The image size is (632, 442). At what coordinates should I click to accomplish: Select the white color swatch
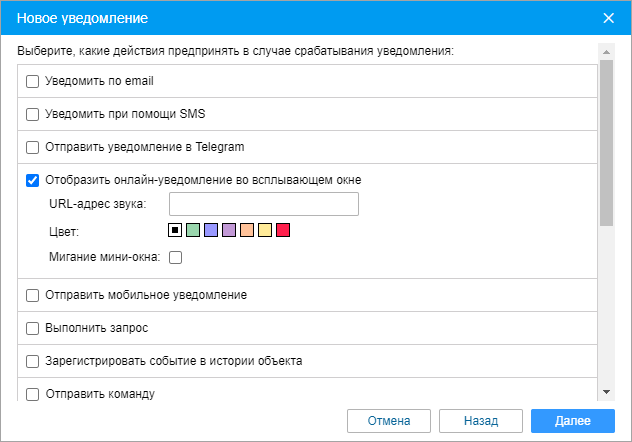tap(175, 231)
